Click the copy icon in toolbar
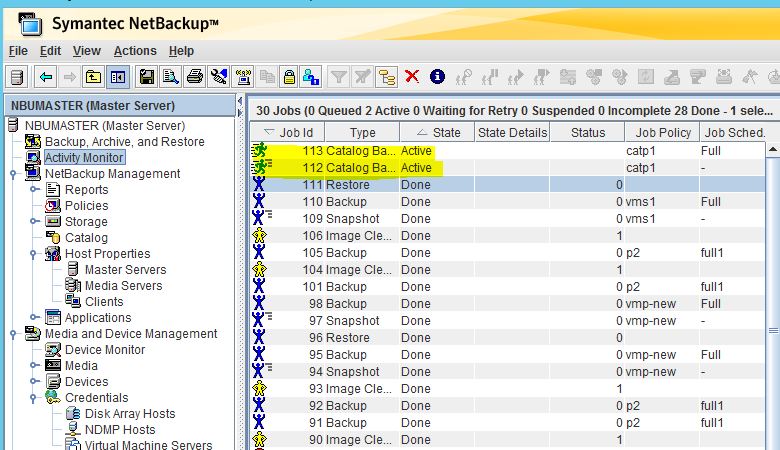The height and width of the screenshot is (450, 780). 267,77
